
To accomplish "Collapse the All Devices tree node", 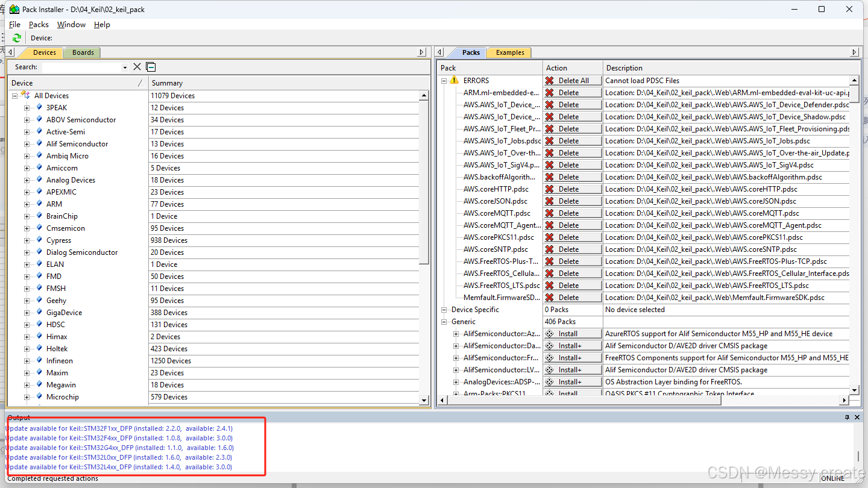I will pos(14,96).
